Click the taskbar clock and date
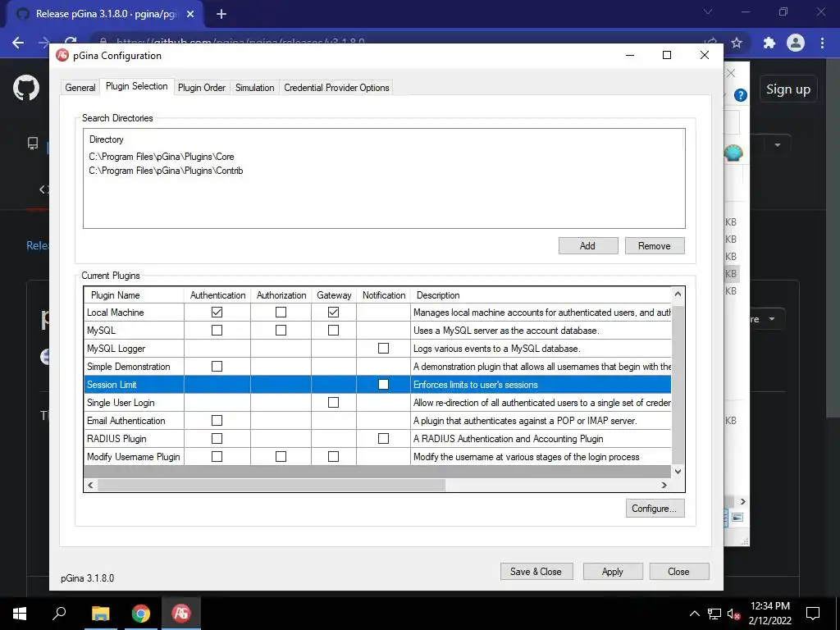The width and height of the screenshot is (840, 630). click(x=769, y=614)
